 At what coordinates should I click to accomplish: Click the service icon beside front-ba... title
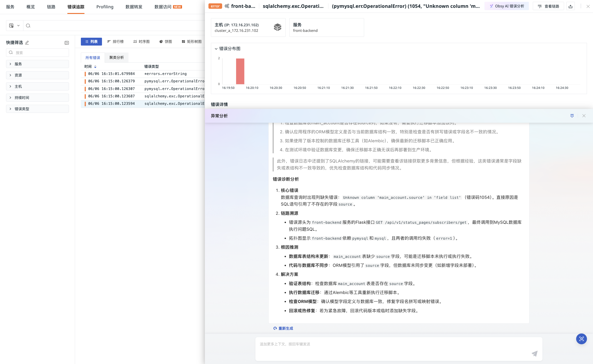tap(227, 6)
